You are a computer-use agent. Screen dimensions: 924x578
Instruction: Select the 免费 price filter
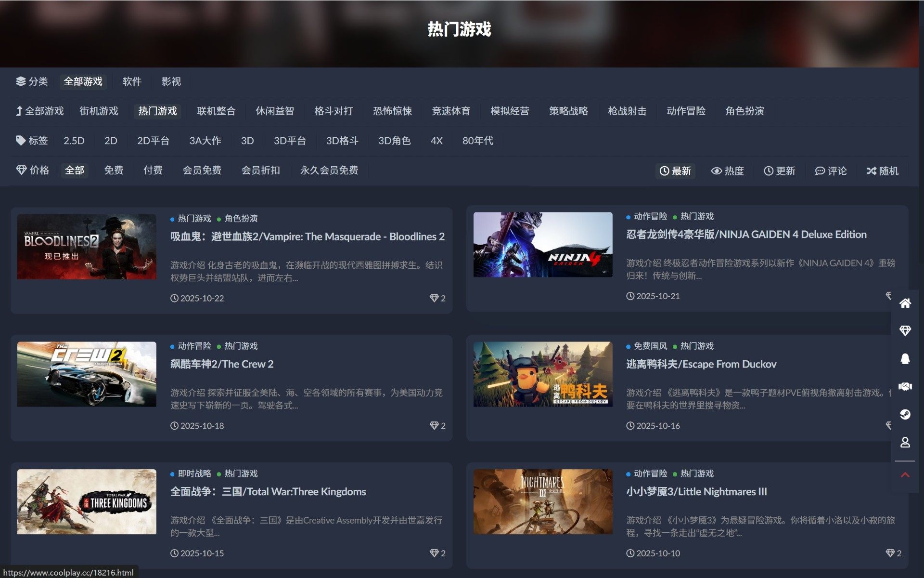click(x=114, y=170)
